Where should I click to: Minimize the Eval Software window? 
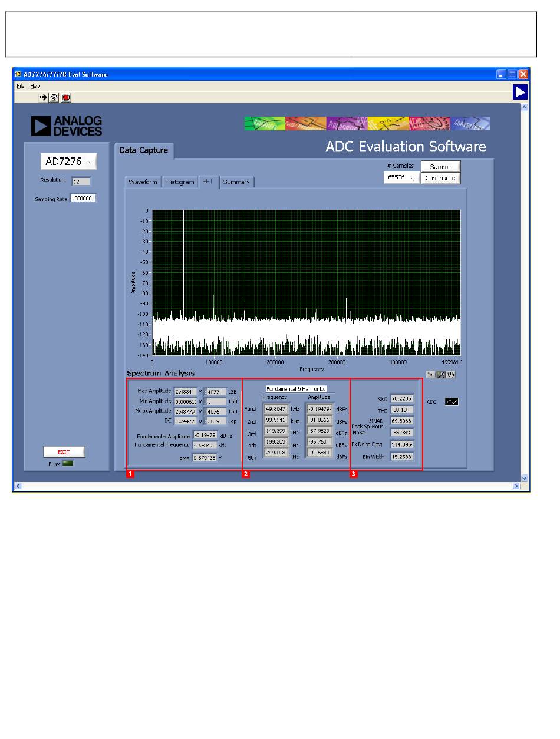pyautogui.click(x=501, y=74)
